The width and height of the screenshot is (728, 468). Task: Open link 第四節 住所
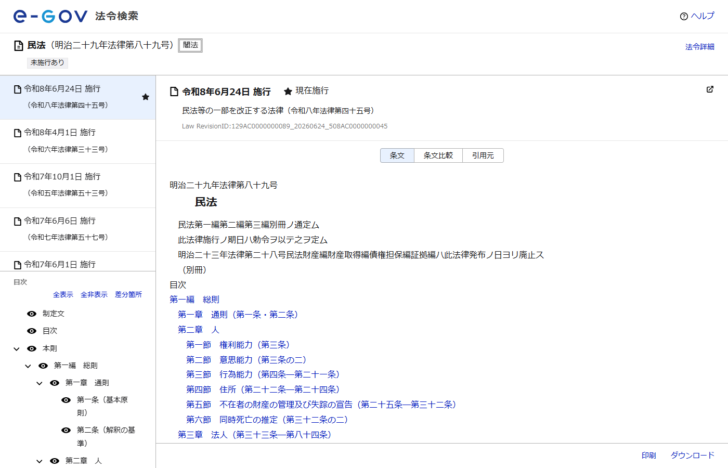263,390
